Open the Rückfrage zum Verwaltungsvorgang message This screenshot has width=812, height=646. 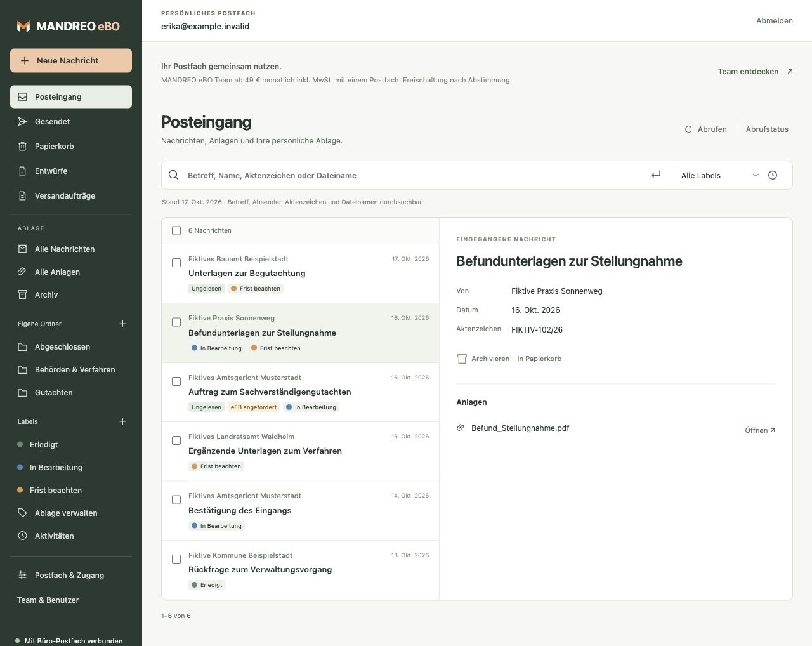pyautogui.click(x=300, y=570)
